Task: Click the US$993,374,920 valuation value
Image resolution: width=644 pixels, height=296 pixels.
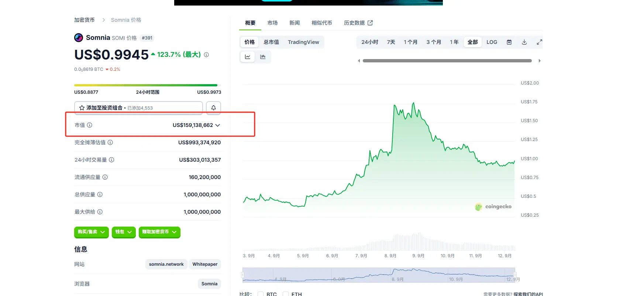Action: tap(199, 142)
